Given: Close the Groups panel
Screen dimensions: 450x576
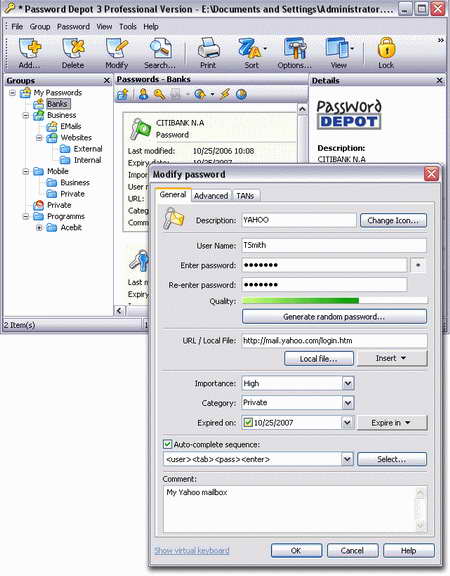Looking at the screenshot, I should coord(107,80).
